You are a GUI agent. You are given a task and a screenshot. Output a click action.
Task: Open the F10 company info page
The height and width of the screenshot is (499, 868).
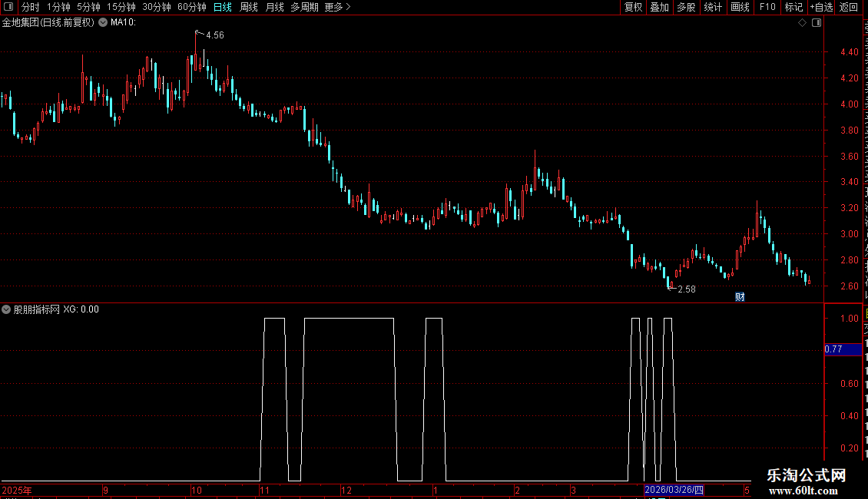(767, 7)
